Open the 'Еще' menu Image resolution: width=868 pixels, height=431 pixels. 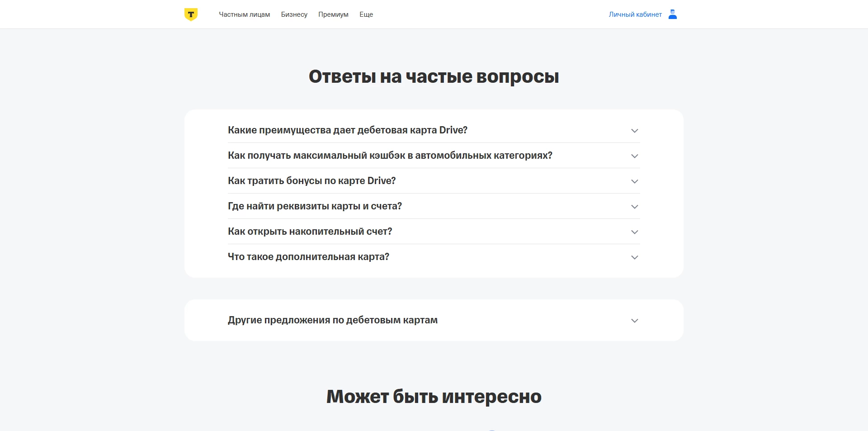coord(366,14)
